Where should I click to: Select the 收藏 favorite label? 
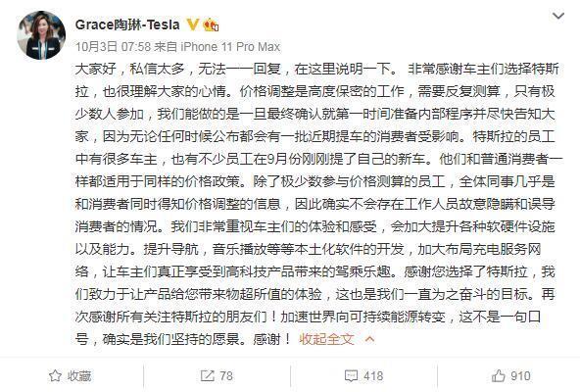79,376
